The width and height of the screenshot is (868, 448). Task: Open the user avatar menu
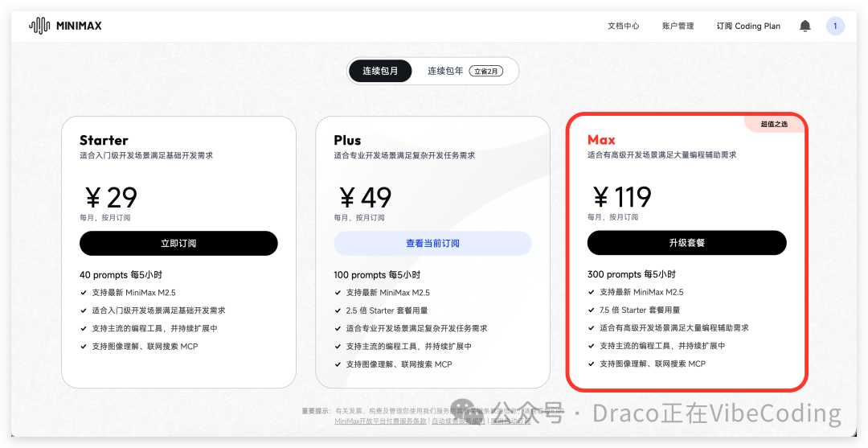[835, 26]
